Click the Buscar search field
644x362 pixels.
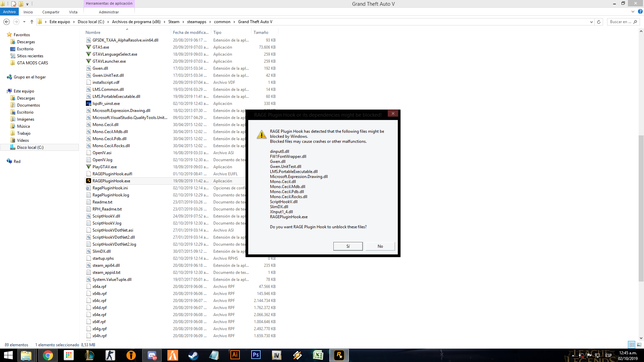tap(620, 22)
